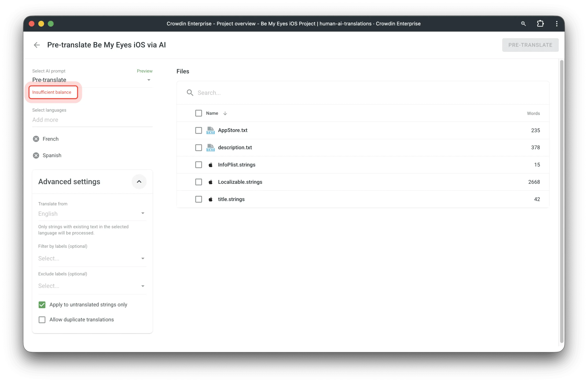The image size is (588, 383).
Task: Enable Allow duplicate translations checkbox
Action: [x=42, y=320]
